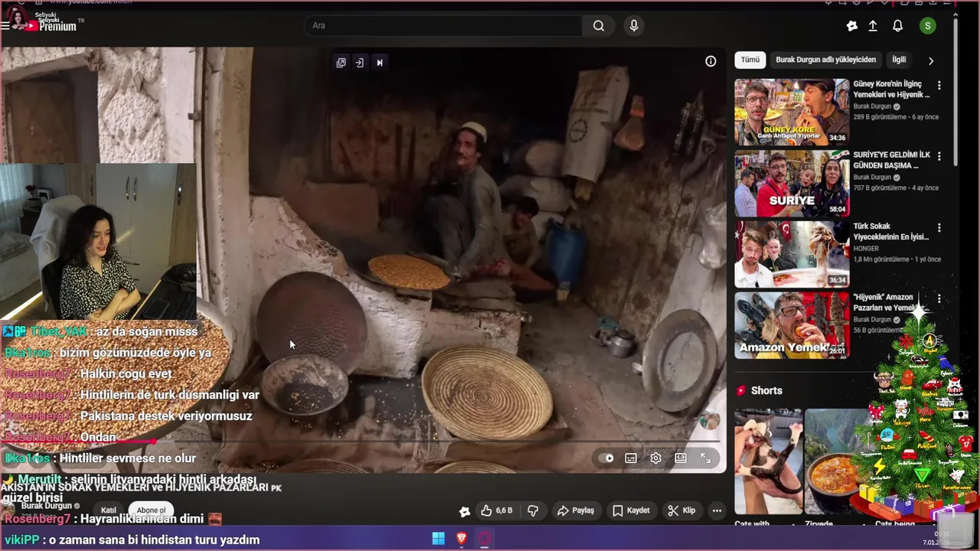The width and height of the screenshot is (980, 551).
Task: Open Amazon Yemek video thumbnail
Action: [792, 325]
